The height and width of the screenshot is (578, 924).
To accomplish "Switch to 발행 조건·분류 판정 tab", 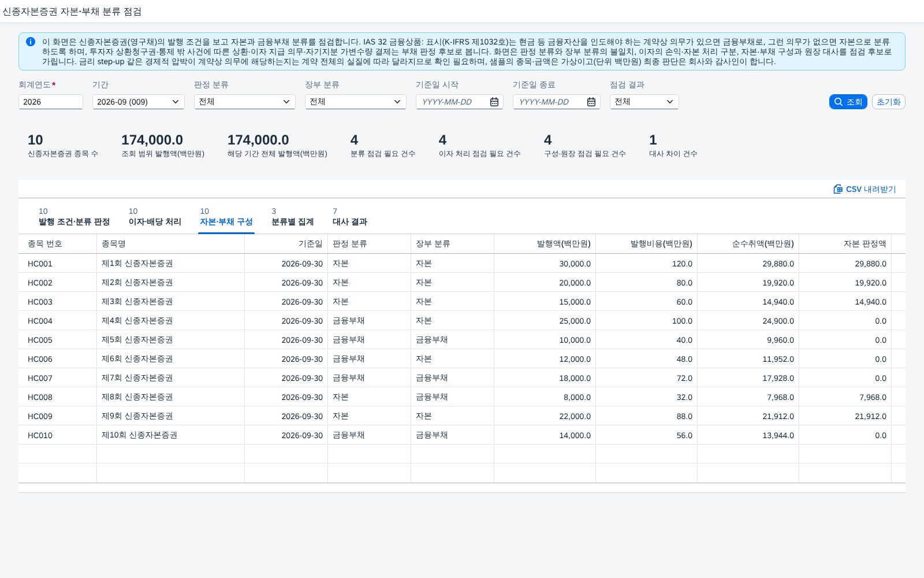I will point(74,217).
